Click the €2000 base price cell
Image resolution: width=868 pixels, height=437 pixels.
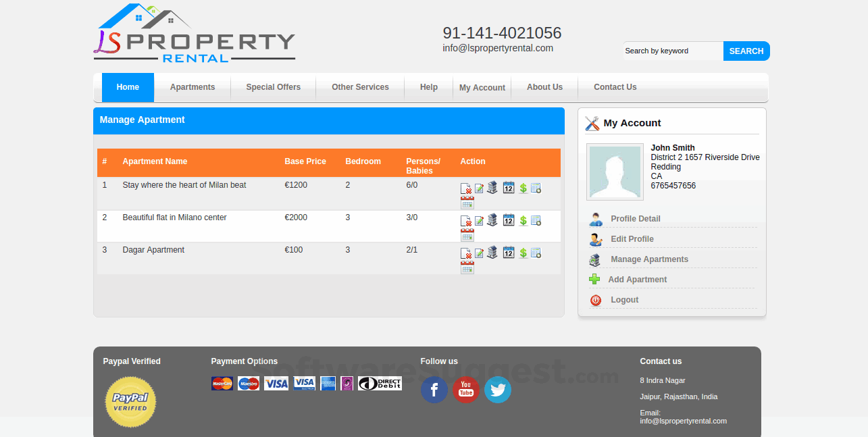click(296, 217)
